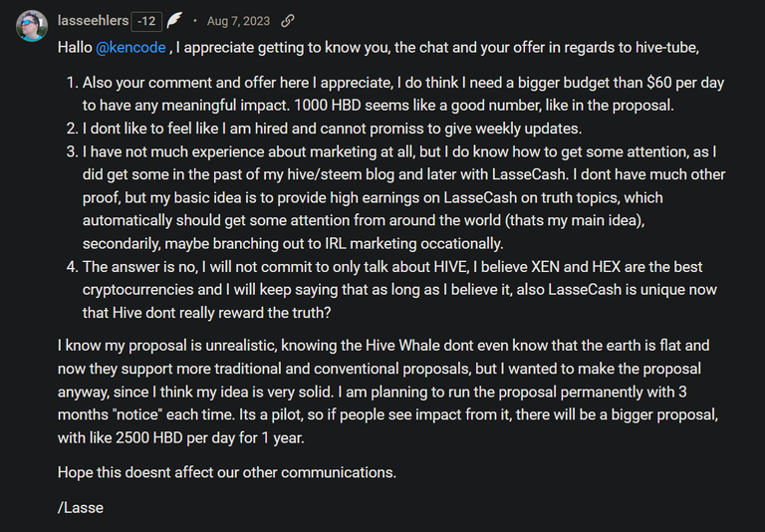Click sentence Hive dont really reward the truth
Screen dimensions: 765x532
coord(221,313)
